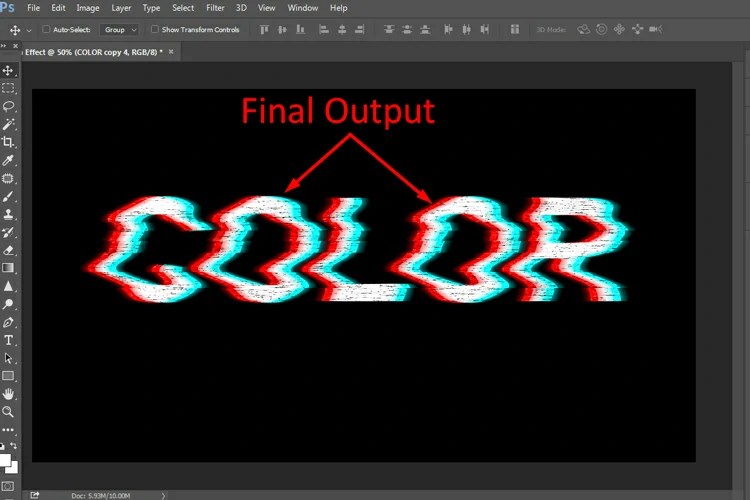This screenshot has height=500, width=750.
Task: Select the Sharpen triangle tool
Action: click(x=8, y=286)
